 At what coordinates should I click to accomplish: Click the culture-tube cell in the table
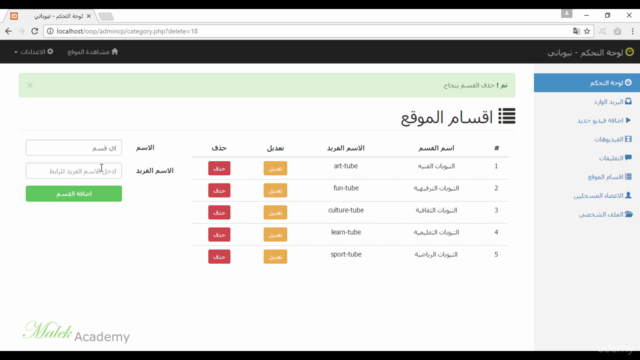tap(346, 210)
